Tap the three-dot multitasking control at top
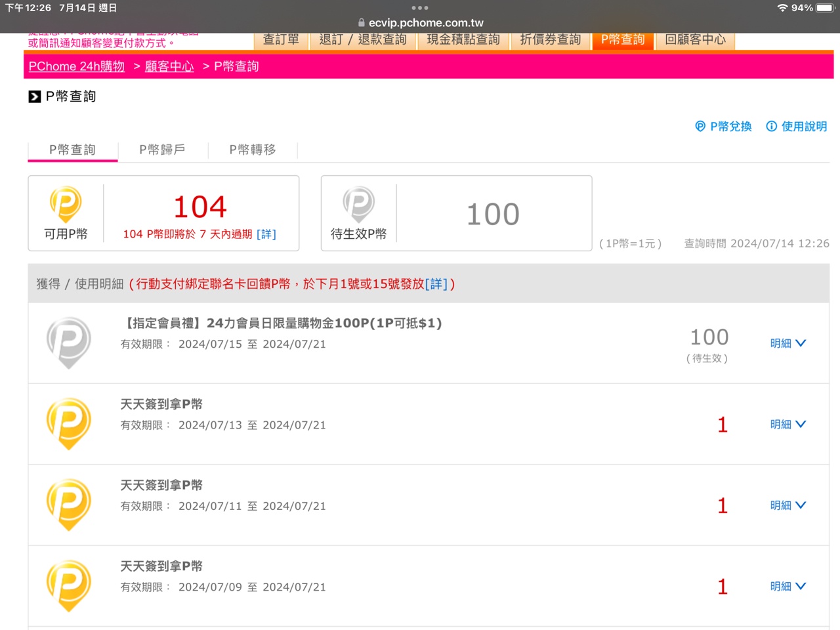 [420, 8]
